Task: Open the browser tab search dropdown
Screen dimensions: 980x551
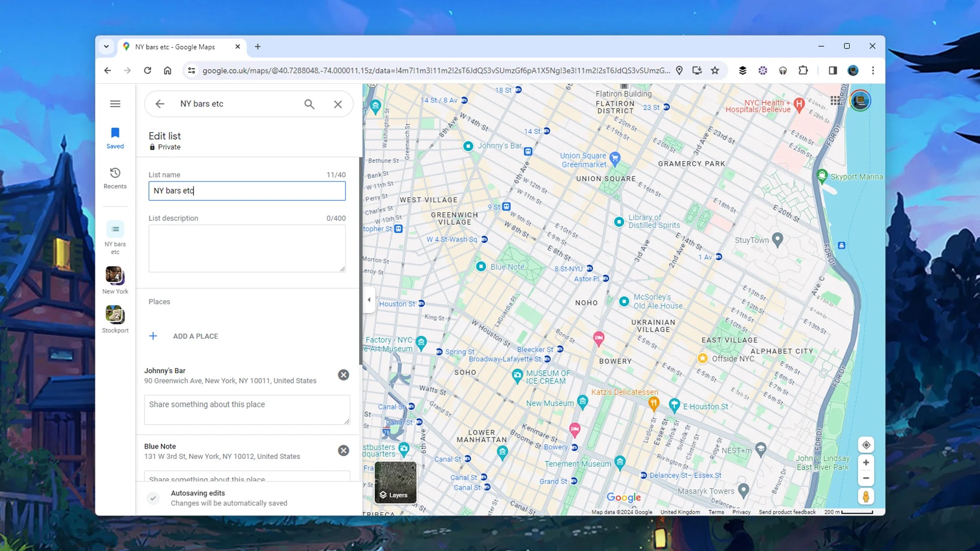Action: pos(106,46)
